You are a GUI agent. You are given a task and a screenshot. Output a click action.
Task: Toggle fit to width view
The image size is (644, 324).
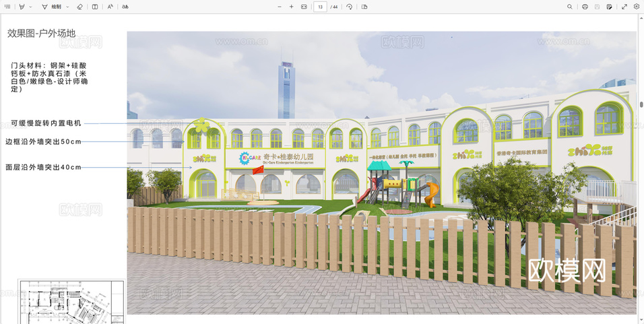[304, 7]
